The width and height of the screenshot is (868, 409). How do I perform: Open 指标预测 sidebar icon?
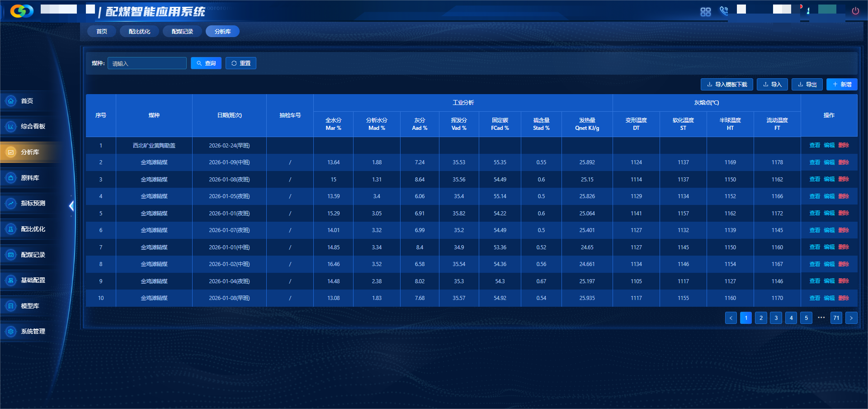click(11, 204)
